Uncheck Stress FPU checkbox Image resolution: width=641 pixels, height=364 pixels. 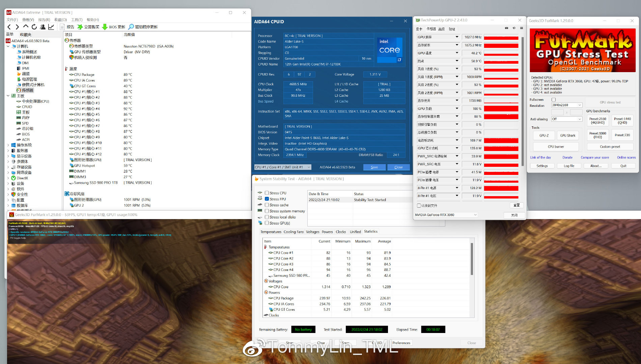tap(267, 199)
